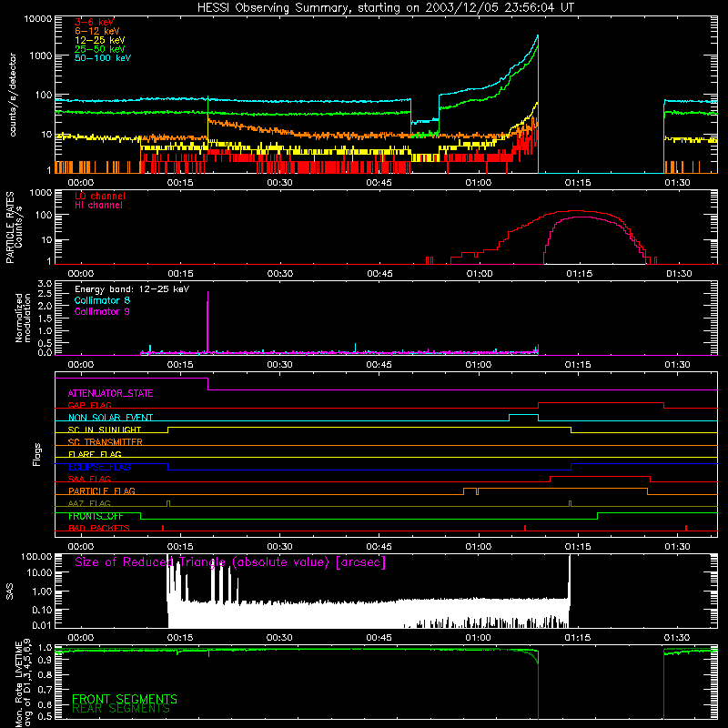
Task: Click the 3.0 tick on modulation axis
Action: (x=45, y=284)
